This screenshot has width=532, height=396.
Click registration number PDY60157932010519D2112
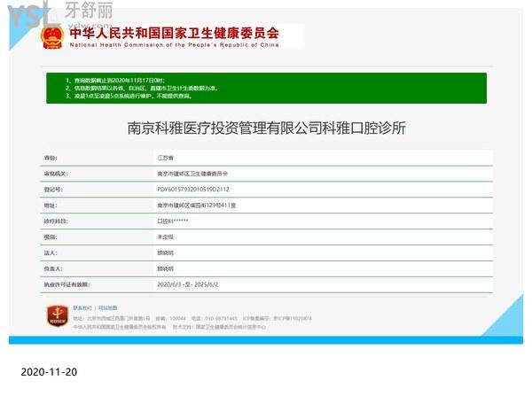193,190
